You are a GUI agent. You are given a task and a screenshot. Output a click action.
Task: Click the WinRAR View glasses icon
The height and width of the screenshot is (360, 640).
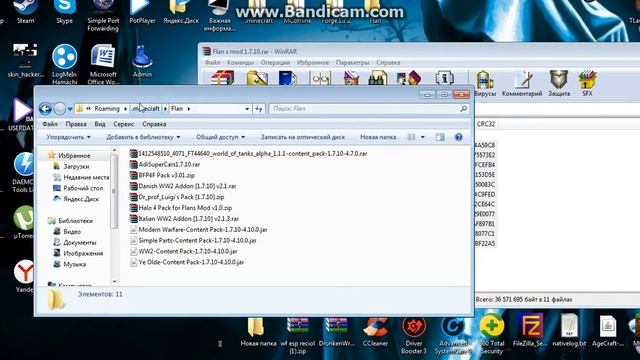tap(320, 78)
